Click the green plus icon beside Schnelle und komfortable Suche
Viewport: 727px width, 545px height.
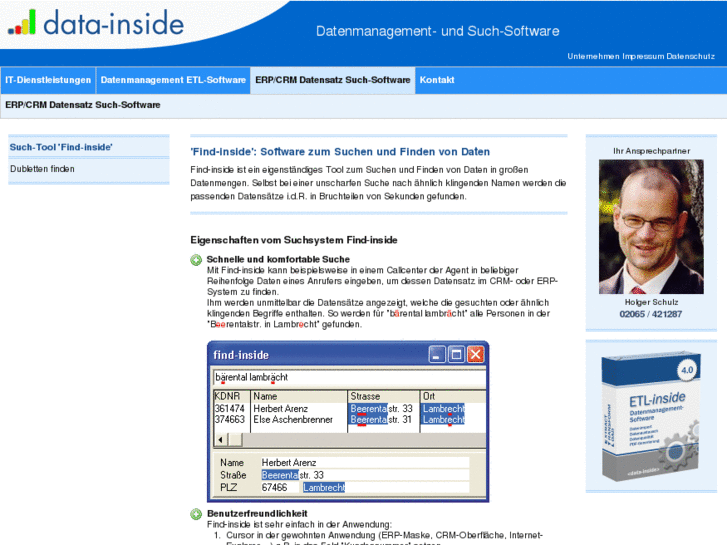tap(196, 260)
